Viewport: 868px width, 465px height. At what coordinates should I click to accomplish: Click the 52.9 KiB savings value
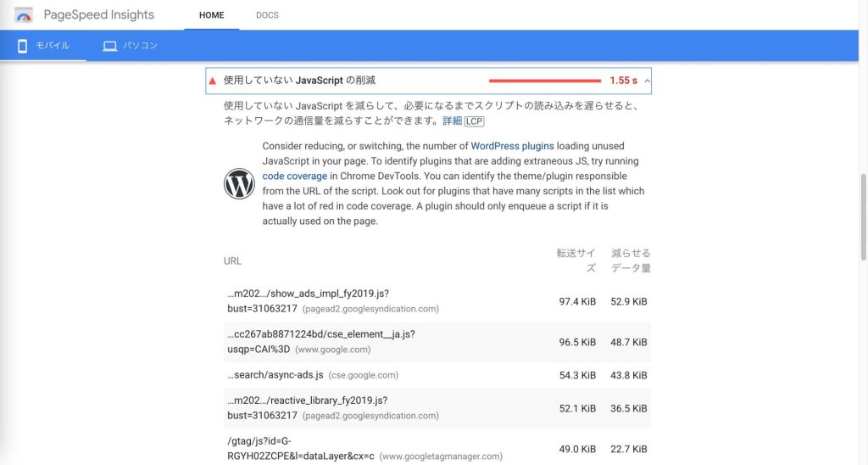click(x=629, y=301)
